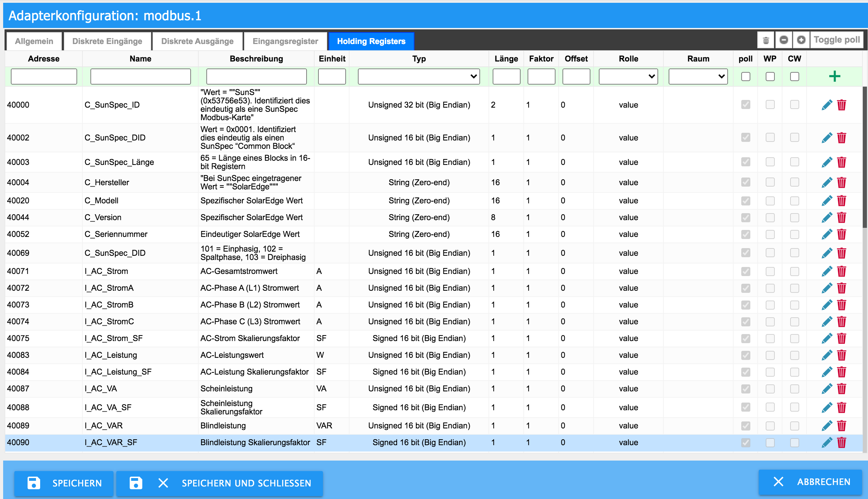Image resolution: width=868 pixels, height=499 pixels.
Task: Click the Beschreibung filter input field
Action: pyautogui.click(x=256, y=77)
